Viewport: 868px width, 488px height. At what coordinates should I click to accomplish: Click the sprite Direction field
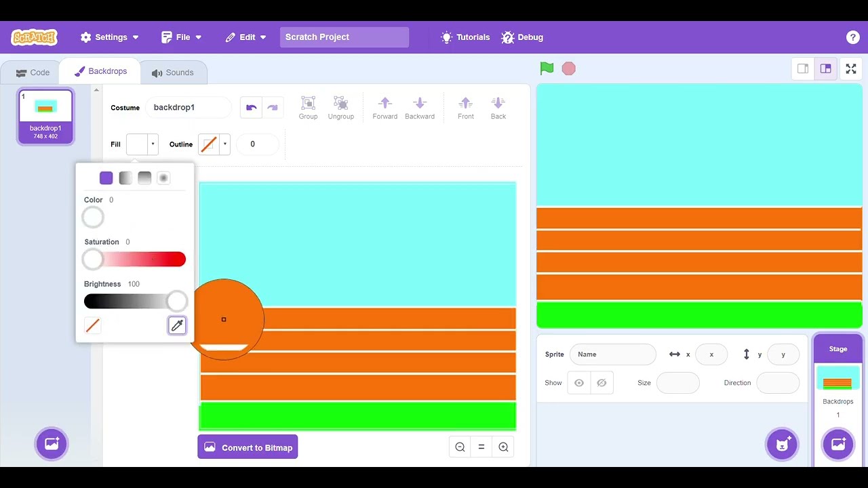(x=778, y=383)
